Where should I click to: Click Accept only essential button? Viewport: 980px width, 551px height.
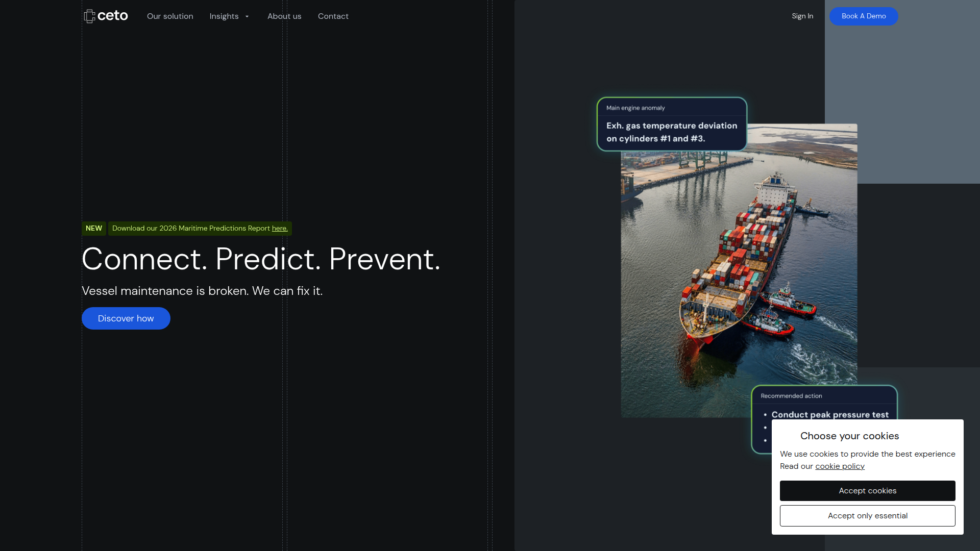(x=868, y=516)
